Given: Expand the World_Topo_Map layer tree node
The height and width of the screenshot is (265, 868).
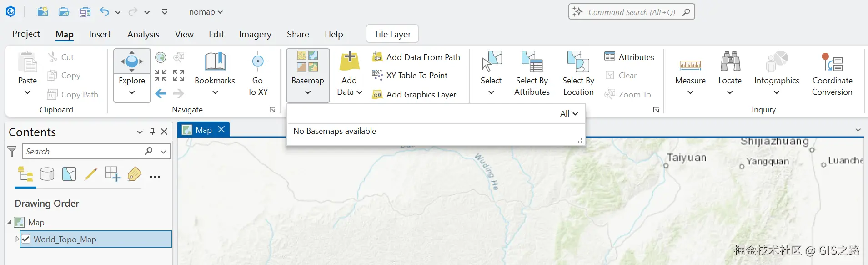Looking at the screenshot, I should [17, 239].
